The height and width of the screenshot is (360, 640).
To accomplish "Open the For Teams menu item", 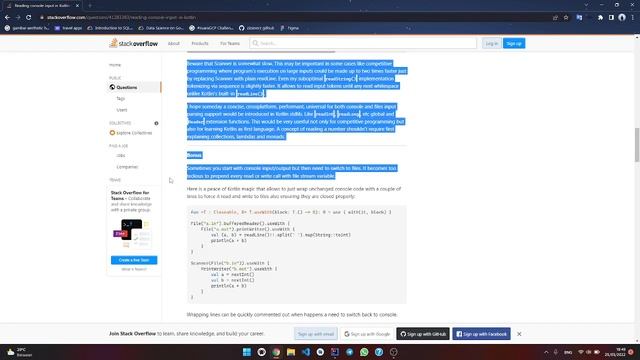I will click(230, 43).
